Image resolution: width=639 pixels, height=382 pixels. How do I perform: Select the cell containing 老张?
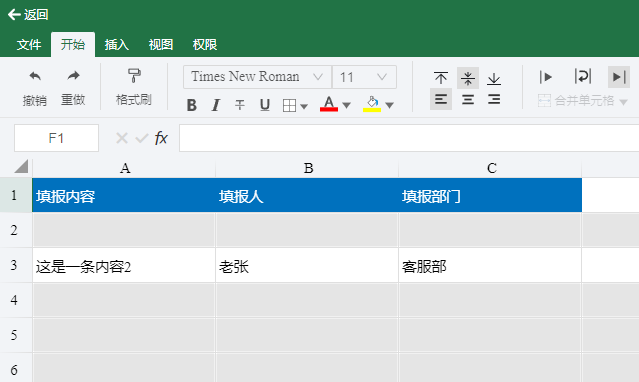307,265
